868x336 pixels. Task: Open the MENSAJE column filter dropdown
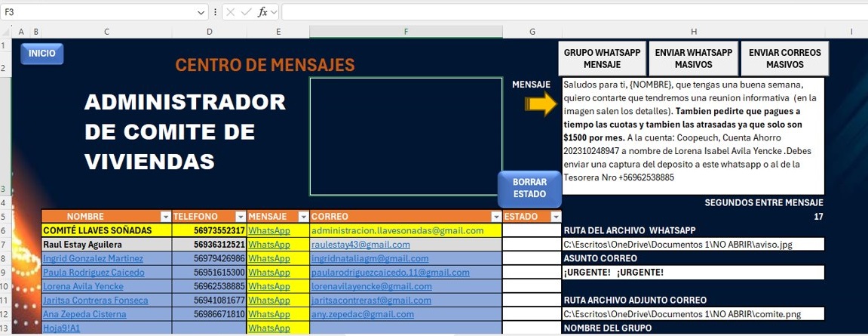303,217
